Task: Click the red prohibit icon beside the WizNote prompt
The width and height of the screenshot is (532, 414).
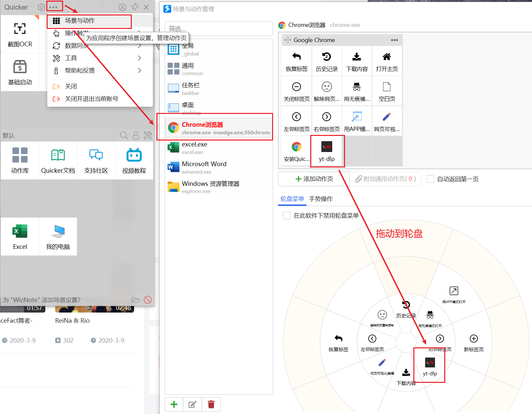Action: (148, 300)
